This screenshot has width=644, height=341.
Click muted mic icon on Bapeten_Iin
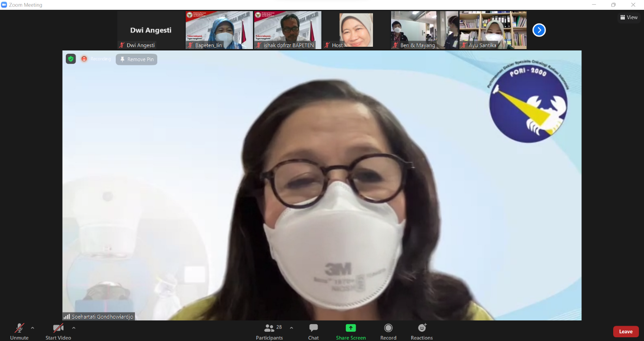pos(190,45)
